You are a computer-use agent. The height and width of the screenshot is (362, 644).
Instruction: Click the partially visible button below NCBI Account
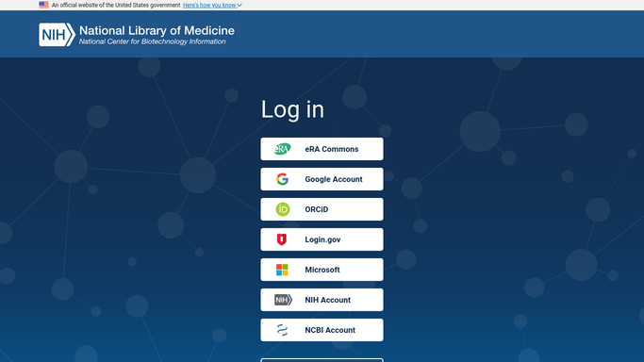point(322,360)
